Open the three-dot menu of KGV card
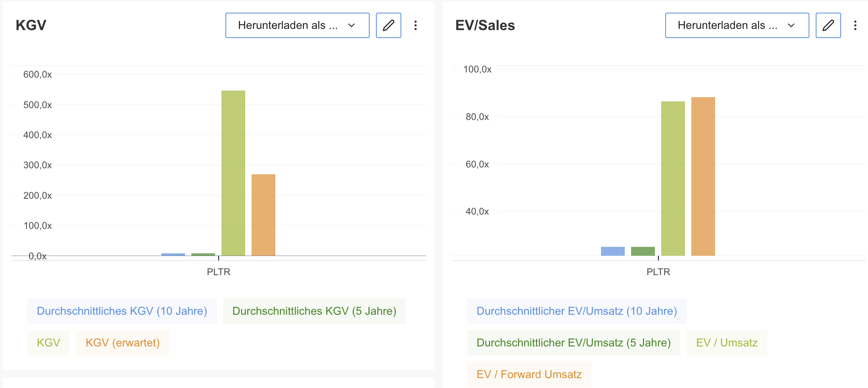Screen dimensions: 868x388 [416, 25]
